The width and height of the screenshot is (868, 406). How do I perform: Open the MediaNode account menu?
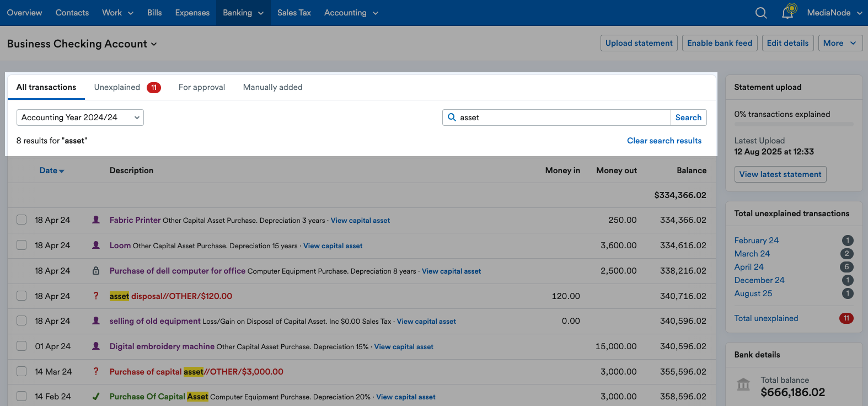coord(834,13)
